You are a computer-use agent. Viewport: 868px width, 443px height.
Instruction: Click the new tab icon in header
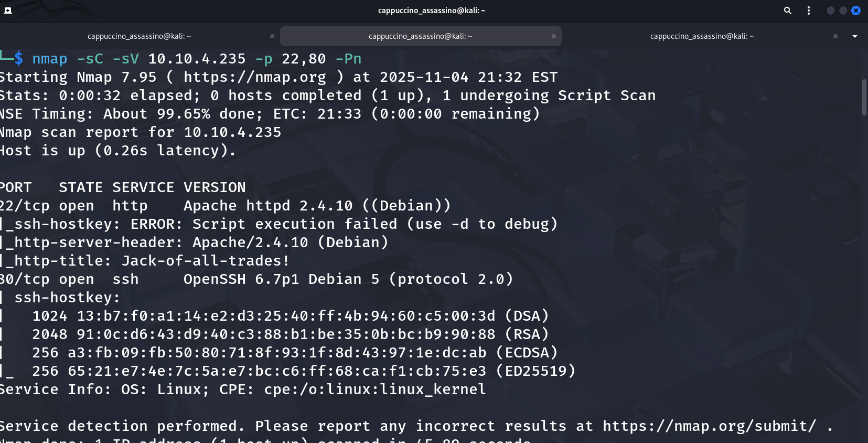[8, 10]
